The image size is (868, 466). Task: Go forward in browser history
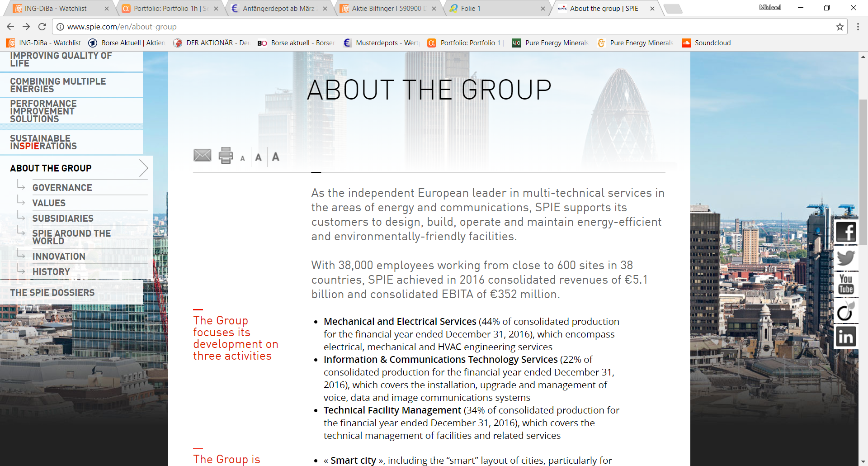point(26,27)
